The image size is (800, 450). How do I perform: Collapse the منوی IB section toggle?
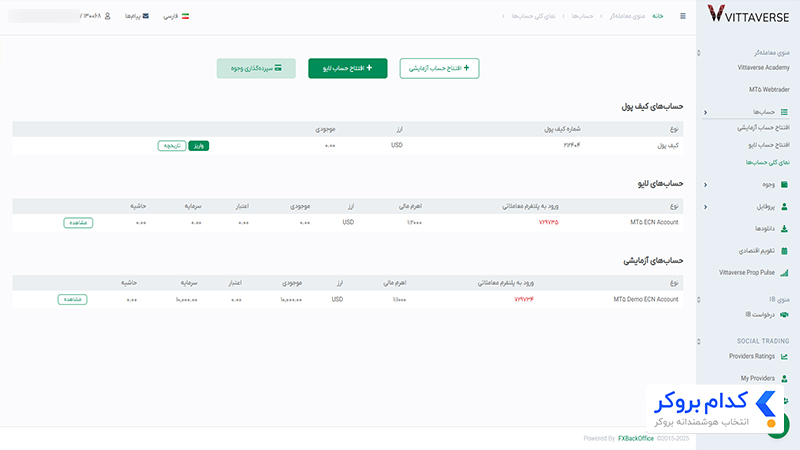(x=698, y=299)
